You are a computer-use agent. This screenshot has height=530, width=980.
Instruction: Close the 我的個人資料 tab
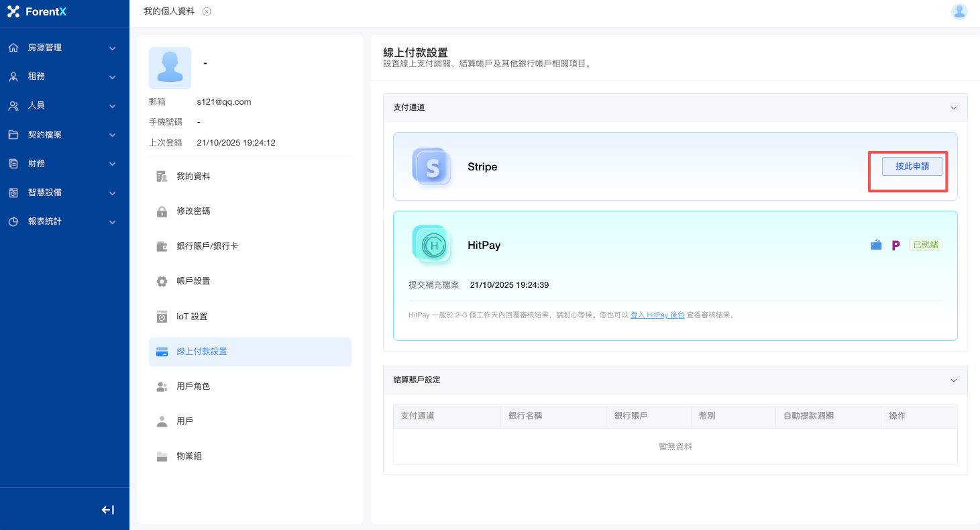(207, 11)
